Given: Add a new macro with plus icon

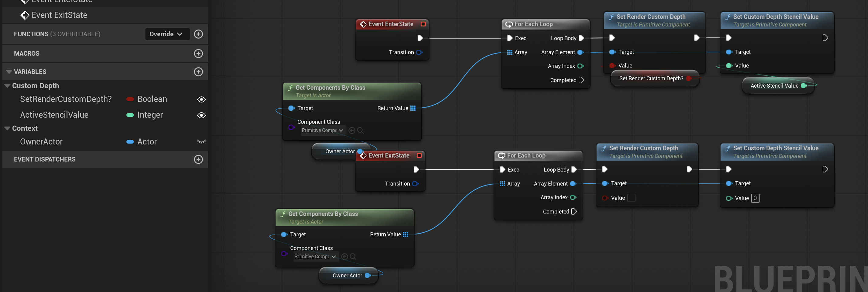Looking at the screenshot, I should point(198,54).
